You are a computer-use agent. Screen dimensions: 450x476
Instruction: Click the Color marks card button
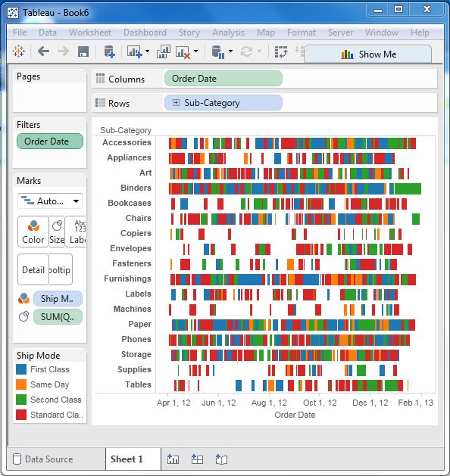33,232
